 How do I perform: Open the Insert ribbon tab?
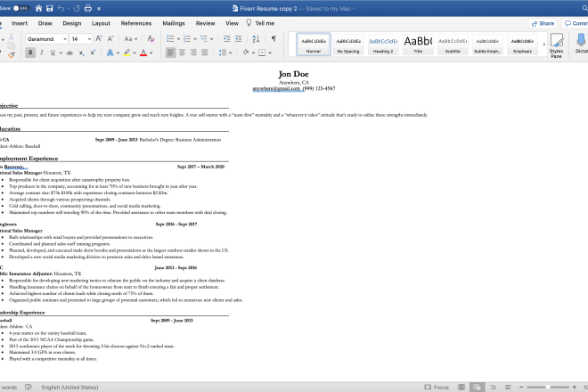[20, 23]
